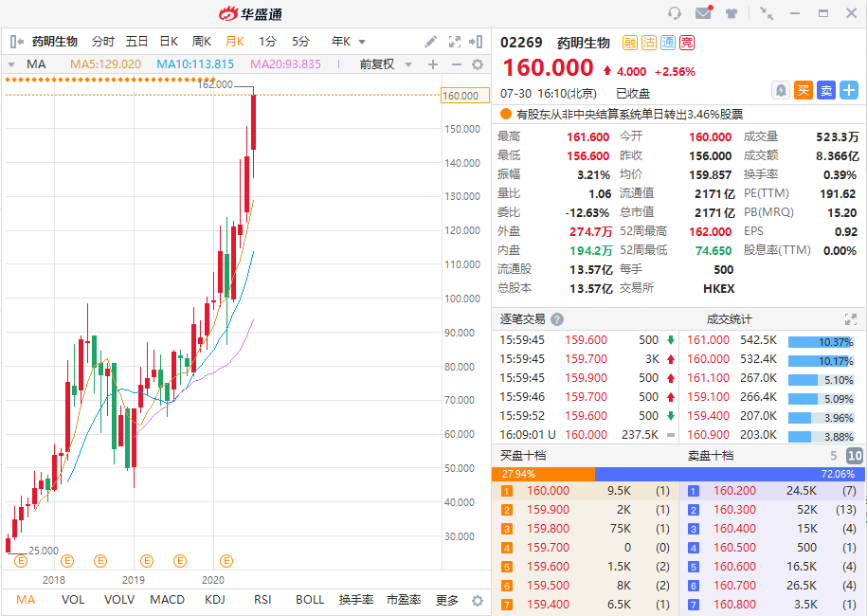Select ask level 1 at 160.200

click(772, 491)
